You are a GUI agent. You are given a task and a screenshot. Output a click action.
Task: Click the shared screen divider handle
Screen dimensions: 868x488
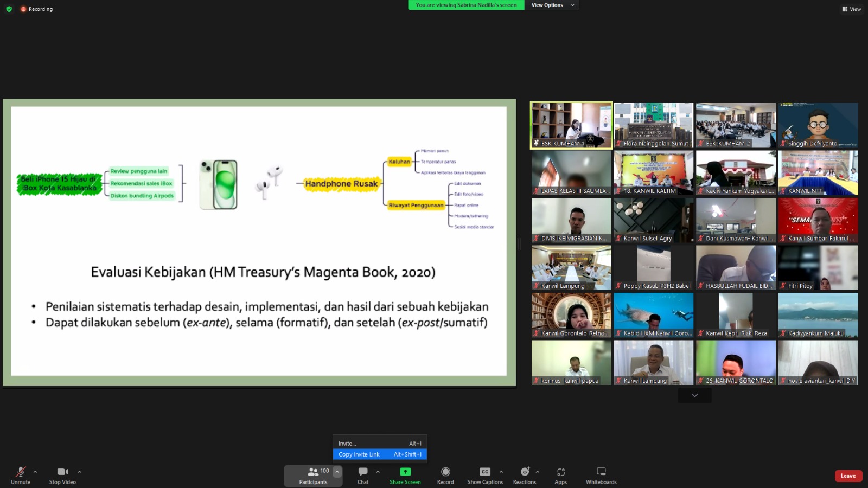519,244
